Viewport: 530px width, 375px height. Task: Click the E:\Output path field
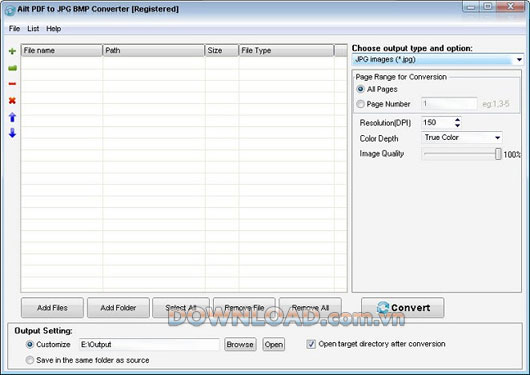149,344
